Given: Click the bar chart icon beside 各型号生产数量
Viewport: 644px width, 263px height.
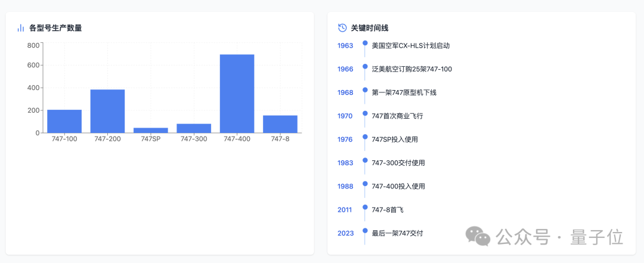Looking at the screenshot, I should coord(21,28).
